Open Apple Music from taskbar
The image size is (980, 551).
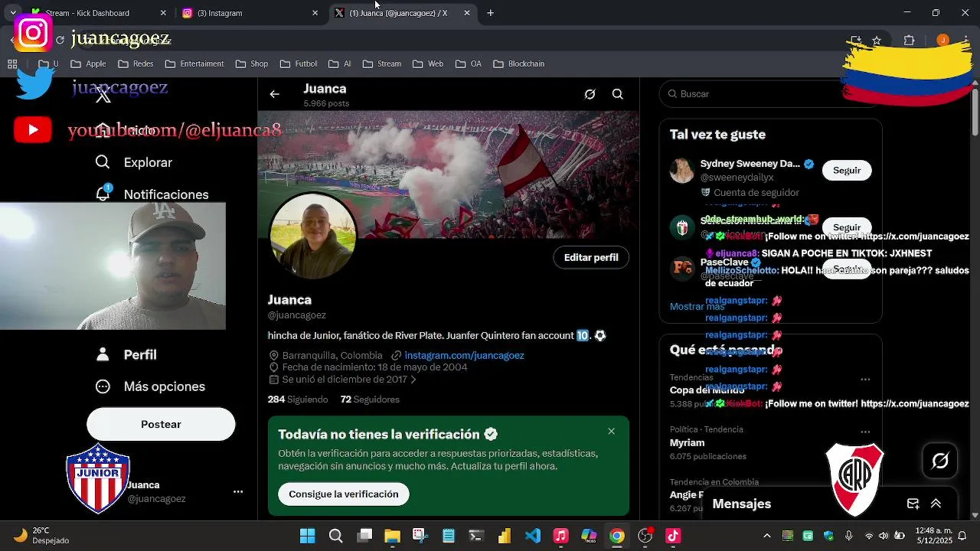(x=560, y=536)
